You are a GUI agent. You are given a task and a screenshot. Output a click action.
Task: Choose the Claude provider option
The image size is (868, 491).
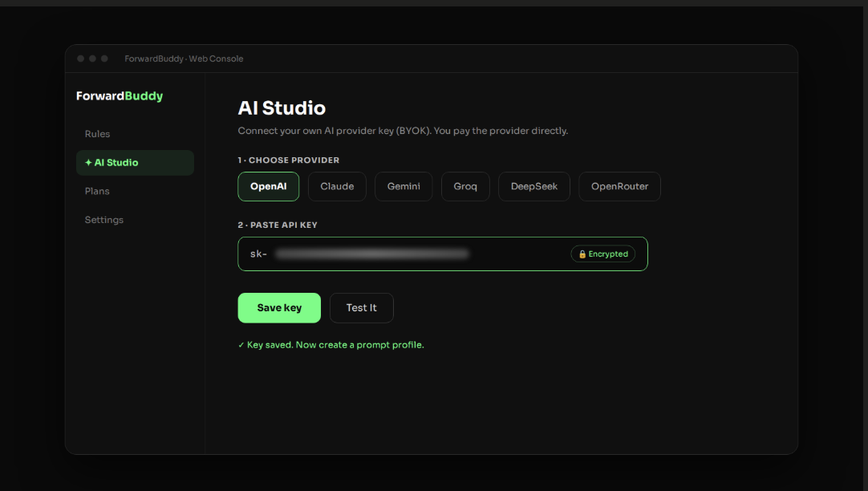click(x=337, y=187)
